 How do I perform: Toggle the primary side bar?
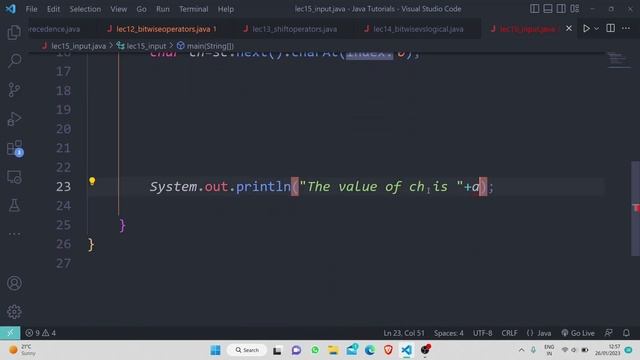tap(534, 9)
